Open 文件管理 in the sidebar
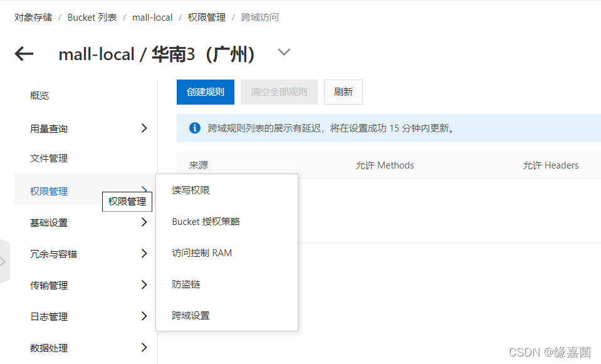 pyautogui.click(x=49, y=159)
